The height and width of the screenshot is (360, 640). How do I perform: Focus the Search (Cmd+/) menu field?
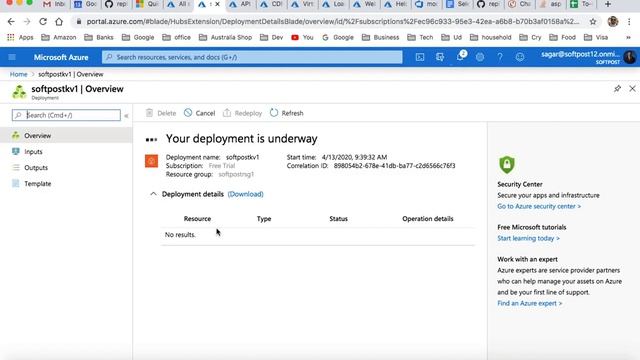tap(66, 116)
